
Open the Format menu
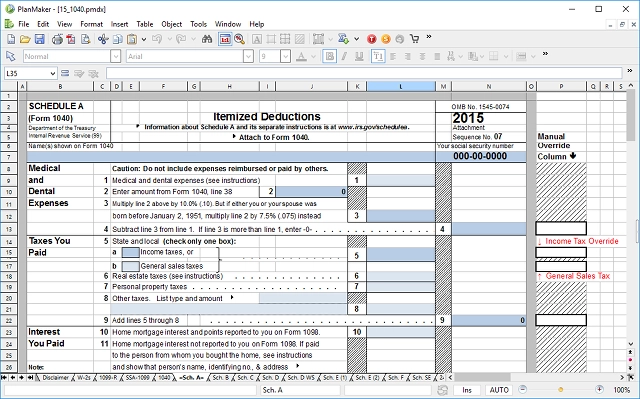(x=91, y=24)
